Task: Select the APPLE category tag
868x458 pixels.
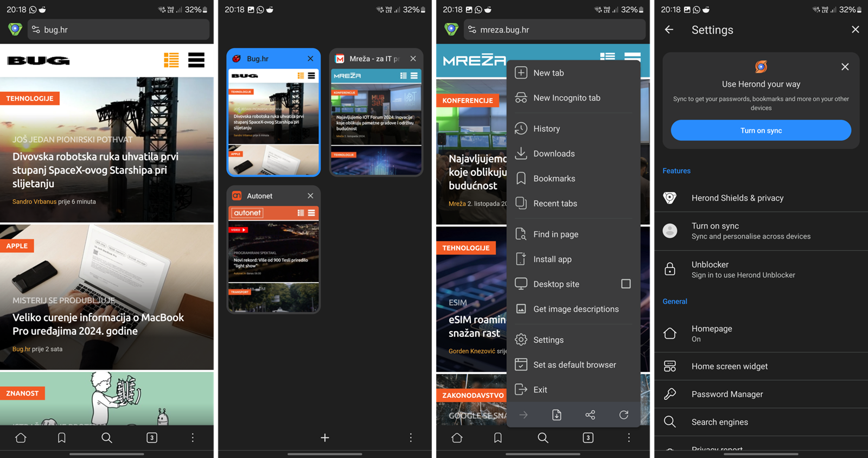Action: pos(17,246)
